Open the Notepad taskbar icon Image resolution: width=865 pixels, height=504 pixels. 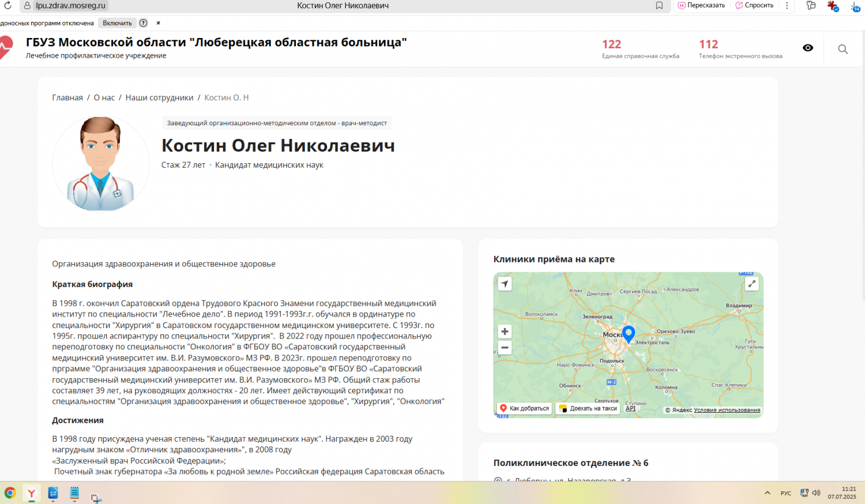(x=74, y=493)
